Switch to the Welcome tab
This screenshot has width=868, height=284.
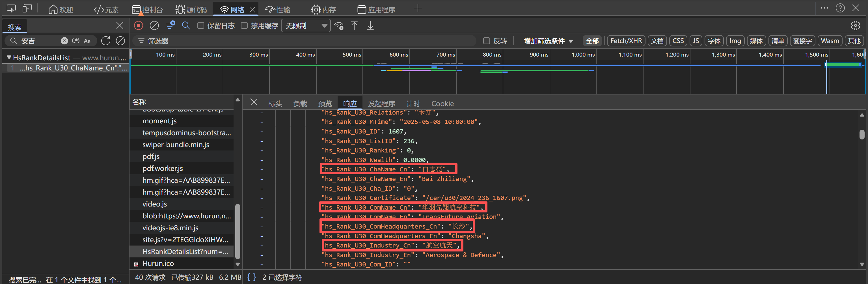(61, 10)
